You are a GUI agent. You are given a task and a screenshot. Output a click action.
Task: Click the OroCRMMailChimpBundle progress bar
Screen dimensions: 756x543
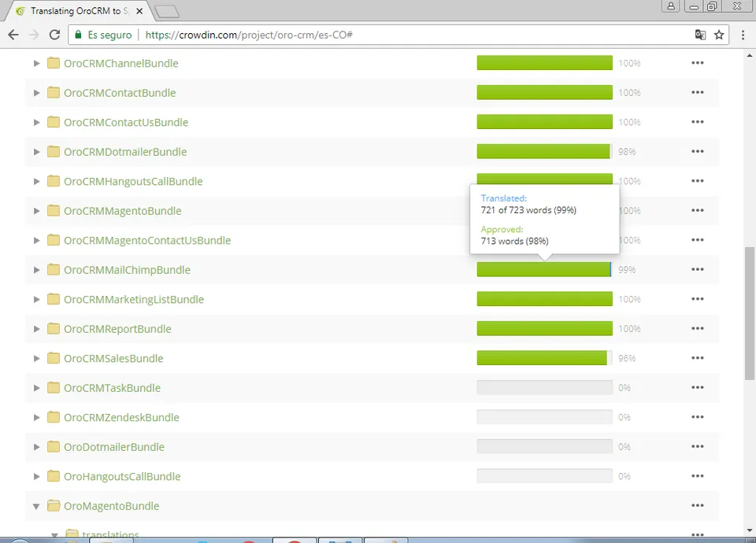pos(544,269)
